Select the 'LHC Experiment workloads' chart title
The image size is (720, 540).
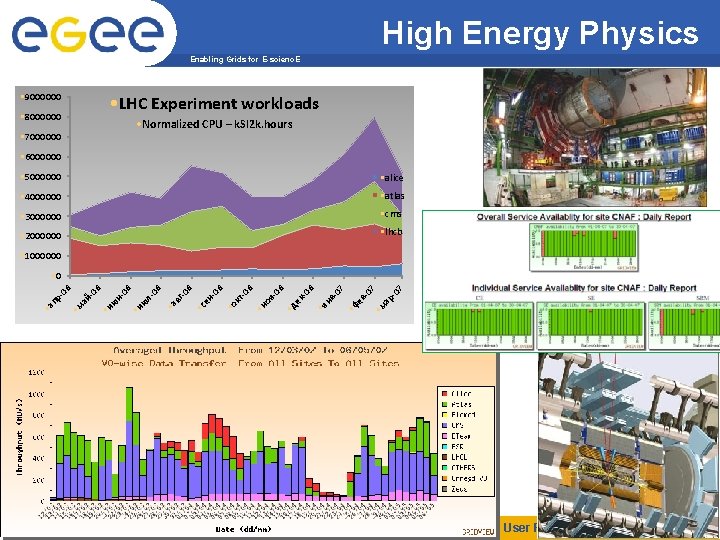click(x=219, y=104)
